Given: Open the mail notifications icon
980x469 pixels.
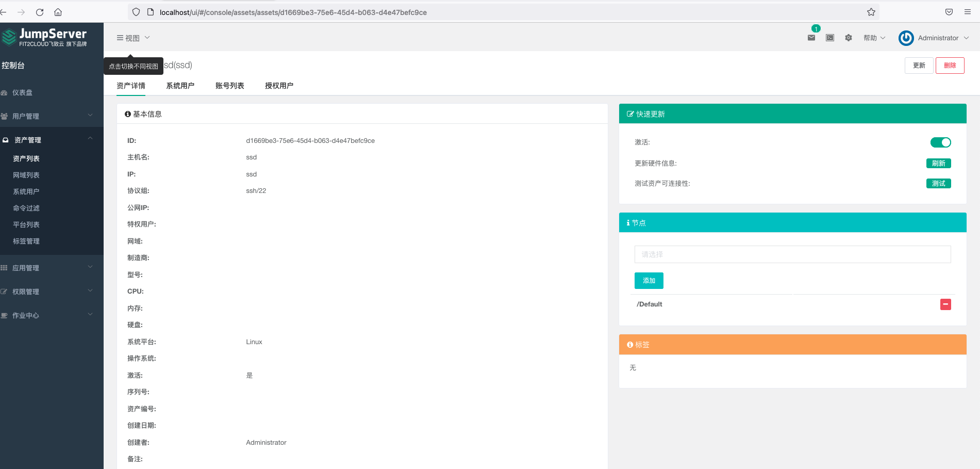Looking at the screenshot, I should (x=811, y=38).
